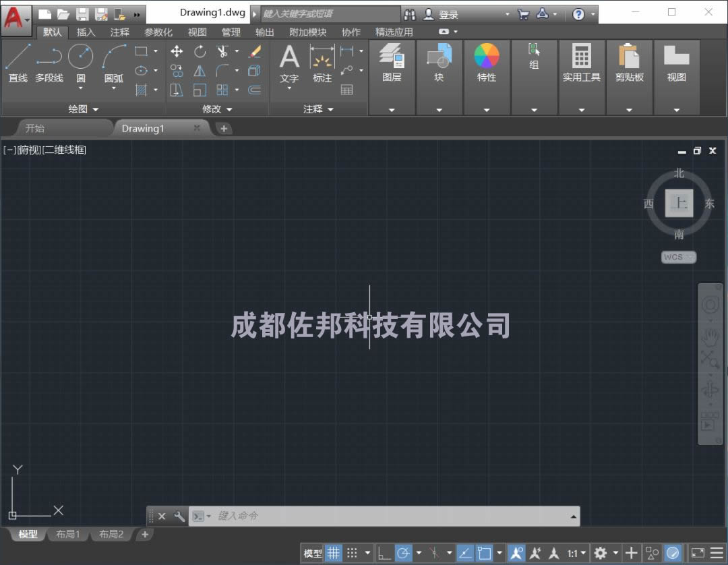
Task: Open the WCS dropdown below the ViewCube
Action: (678, 257)
